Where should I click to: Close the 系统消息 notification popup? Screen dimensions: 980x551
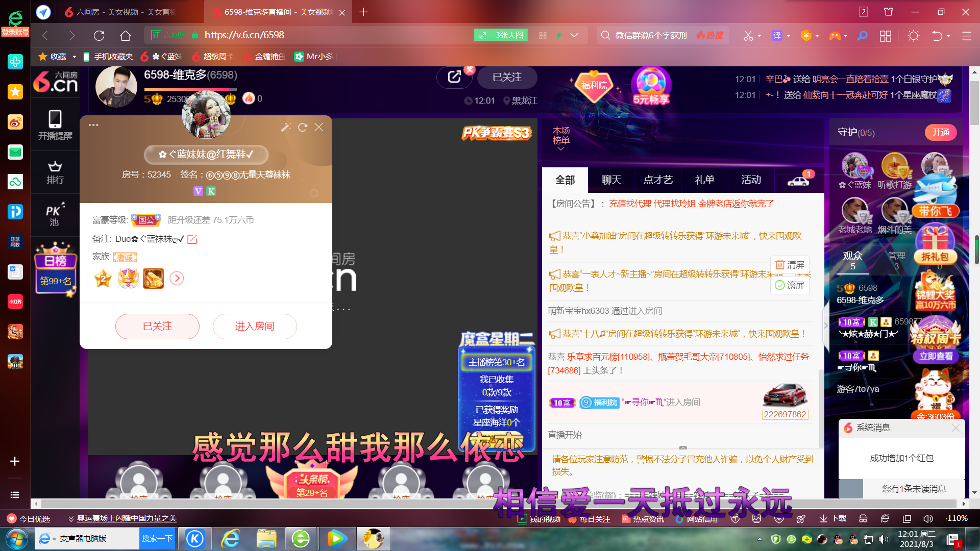(955, 428)
